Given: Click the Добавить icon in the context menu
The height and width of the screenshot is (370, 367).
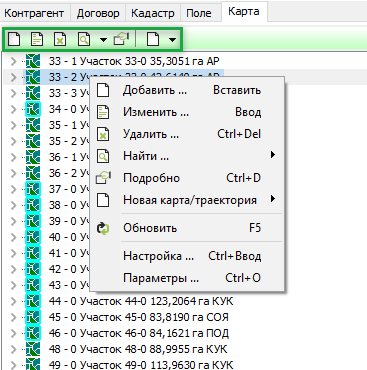Looking at the screenshot, I should [x=103, y=90].
